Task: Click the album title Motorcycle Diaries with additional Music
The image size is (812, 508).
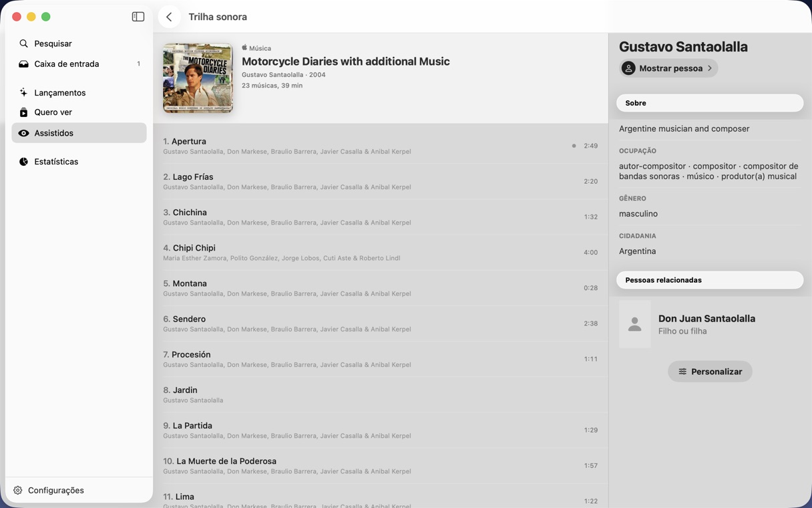Action: pyautogui.click(x=346, y=61)
